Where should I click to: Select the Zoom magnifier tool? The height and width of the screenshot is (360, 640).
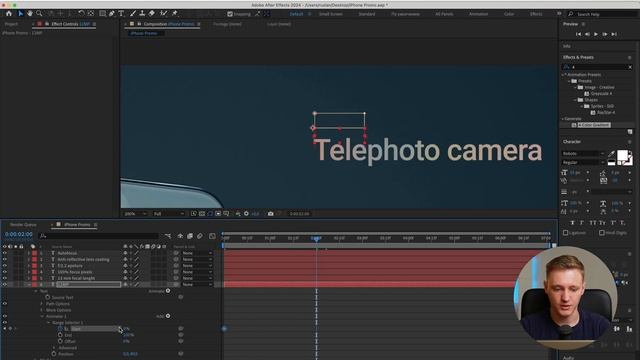pyautogui.click(x=39, y=13)
